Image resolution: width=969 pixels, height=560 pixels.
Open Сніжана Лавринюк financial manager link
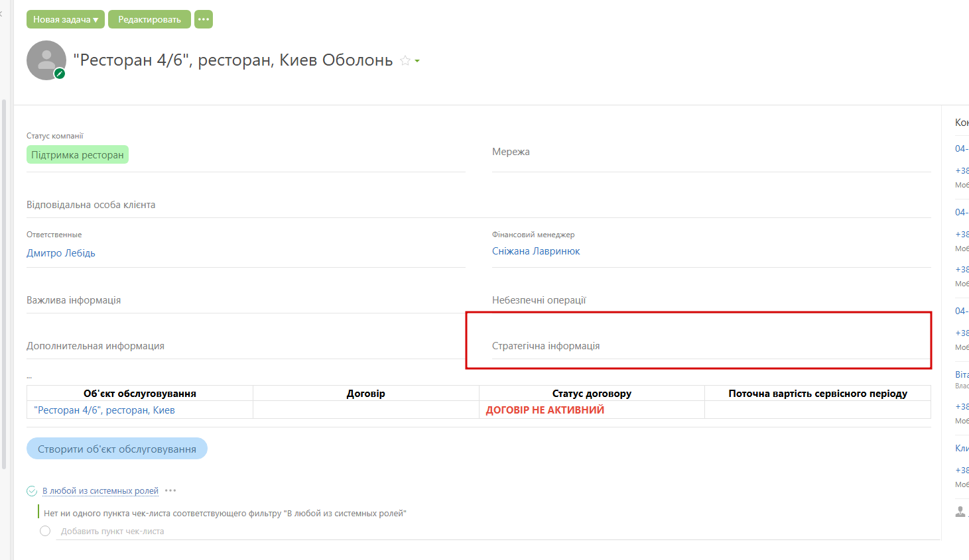point(536,251)
